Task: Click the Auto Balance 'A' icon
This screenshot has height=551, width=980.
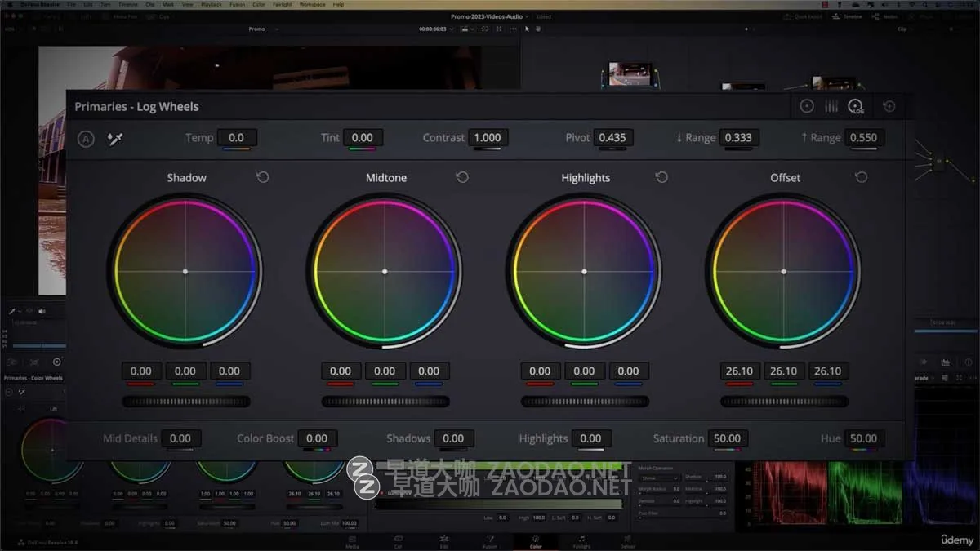Action: (86, 139)
